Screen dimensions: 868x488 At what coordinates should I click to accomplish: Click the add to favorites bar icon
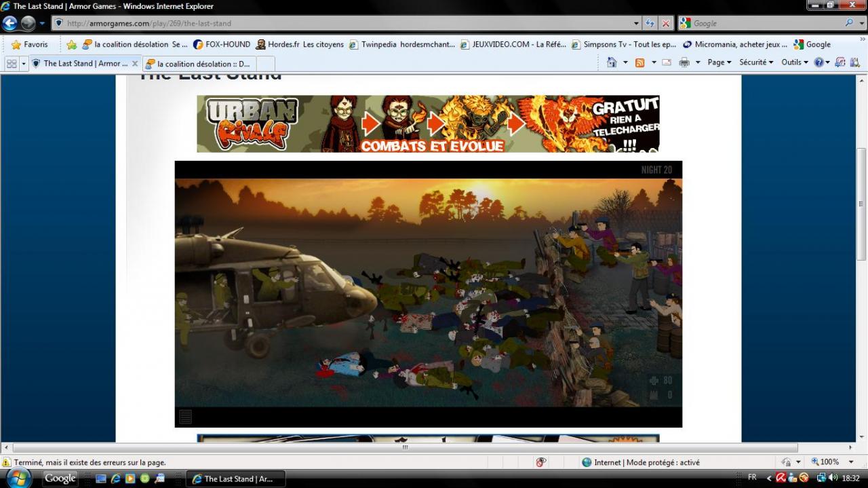pyautogui.click(x=71, y=45)
